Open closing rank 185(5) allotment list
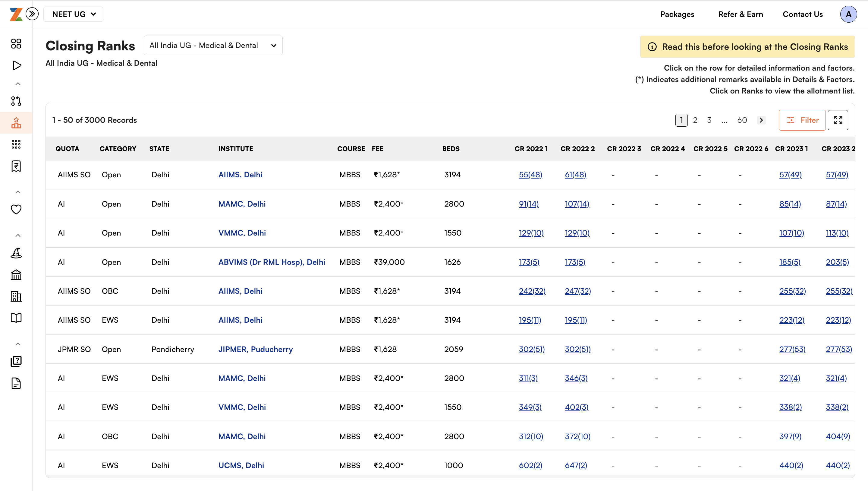The width and height of the screenshot is (868, 491). pos(790,262)
